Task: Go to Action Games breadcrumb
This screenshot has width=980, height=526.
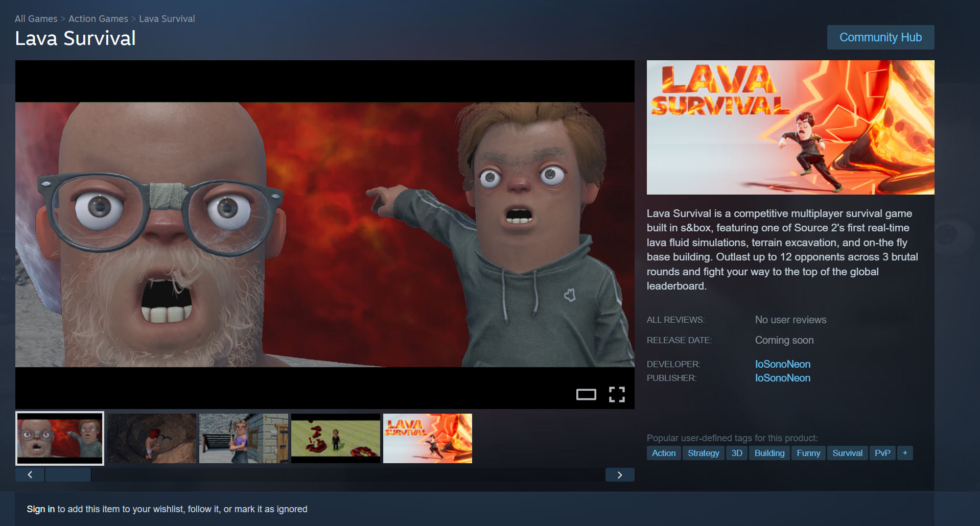Action: pyautogui.click(x=98, y=19)
